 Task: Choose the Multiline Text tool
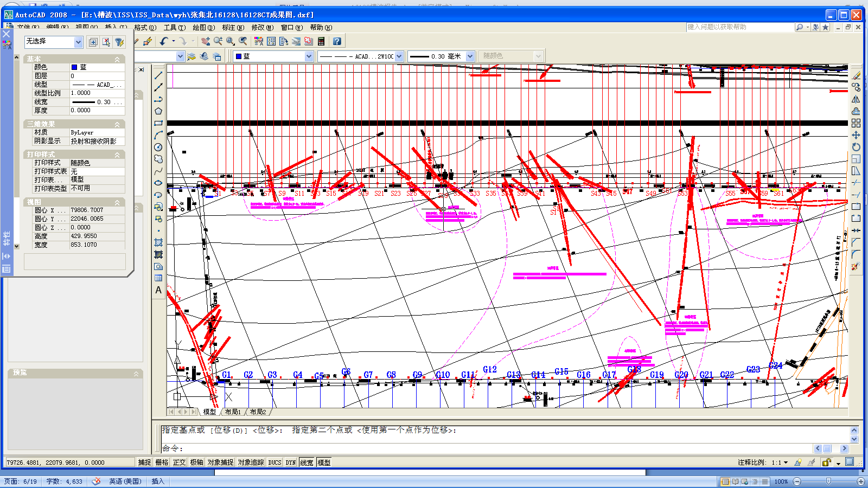coord(158,290)
